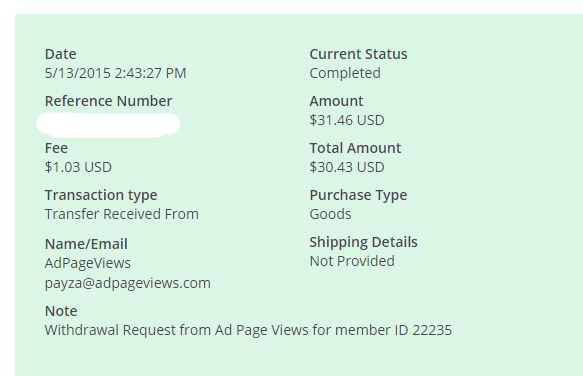Click the Not Provided shipping value
Viewport: 583px width, 376px height.
point(352,261)
